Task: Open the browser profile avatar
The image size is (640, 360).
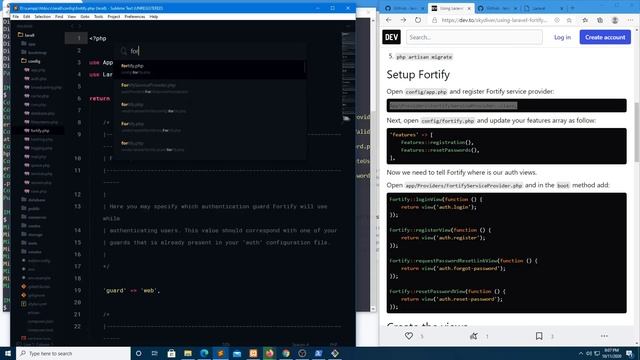Action: [615, 20]
